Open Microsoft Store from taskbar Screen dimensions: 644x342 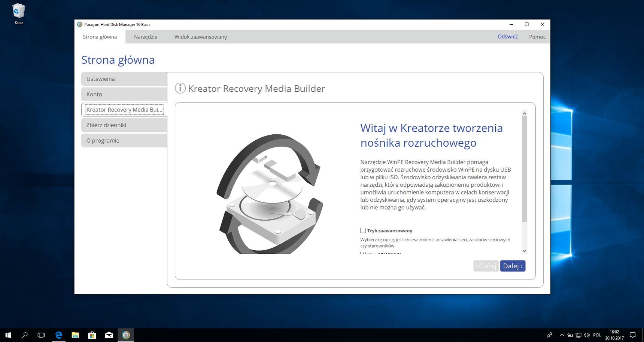pyautogui.click(x=92, y=335)
